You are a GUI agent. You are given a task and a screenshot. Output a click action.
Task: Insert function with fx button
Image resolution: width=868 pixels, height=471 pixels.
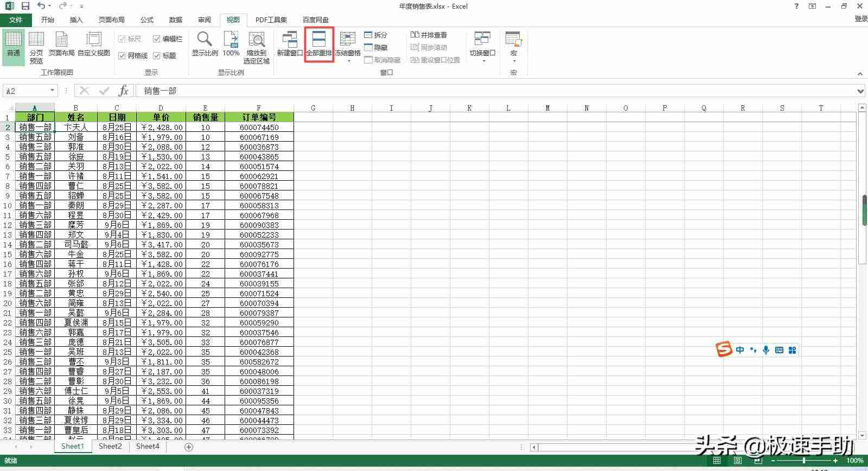pyautogui.click(x=123, y=91)
